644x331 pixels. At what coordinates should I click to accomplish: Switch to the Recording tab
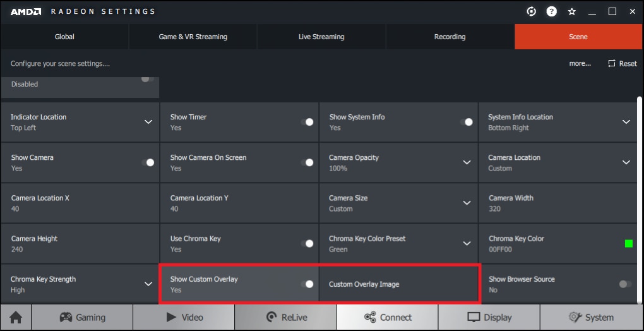[x=450, y=37]
